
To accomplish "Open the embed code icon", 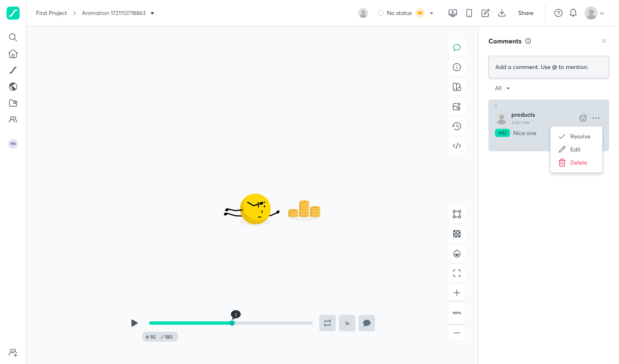I will click(x=457, y=146).
